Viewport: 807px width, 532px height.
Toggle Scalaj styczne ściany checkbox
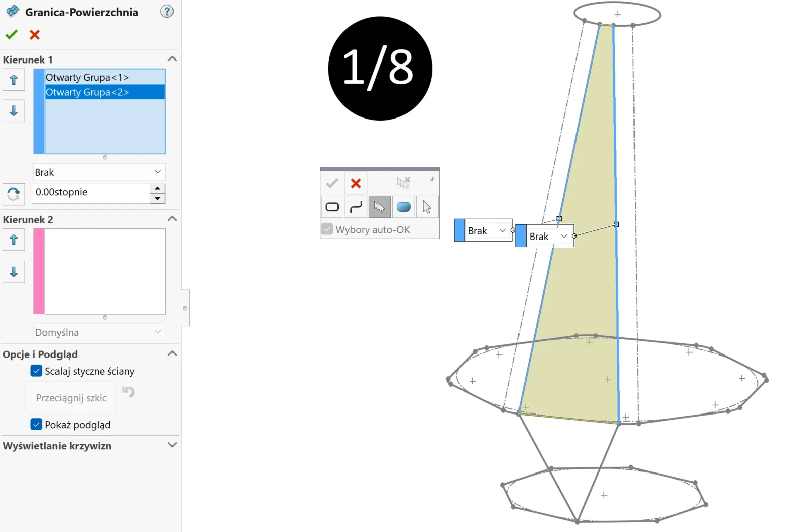click(x=36, y=371)
